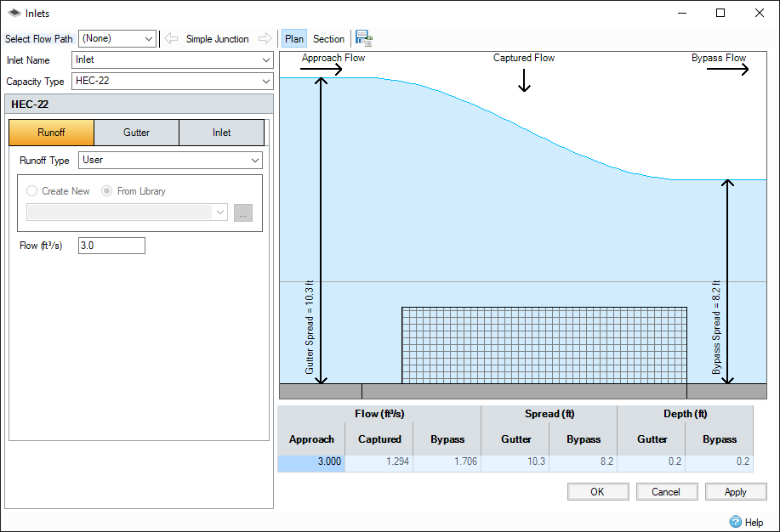Switch to the Runoff tab

tap(51, 133)
